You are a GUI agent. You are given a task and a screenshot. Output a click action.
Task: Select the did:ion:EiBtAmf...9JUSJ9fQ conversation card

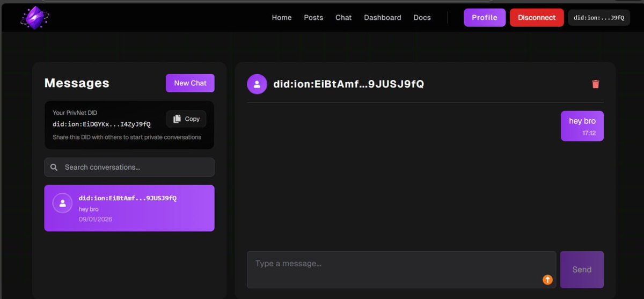129,208
